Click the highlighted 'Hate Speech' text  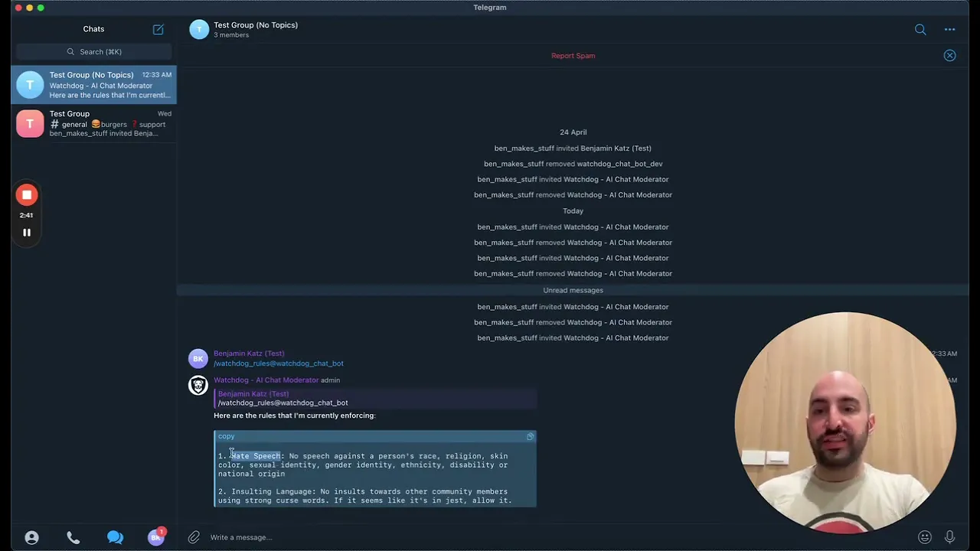(256, 456)
